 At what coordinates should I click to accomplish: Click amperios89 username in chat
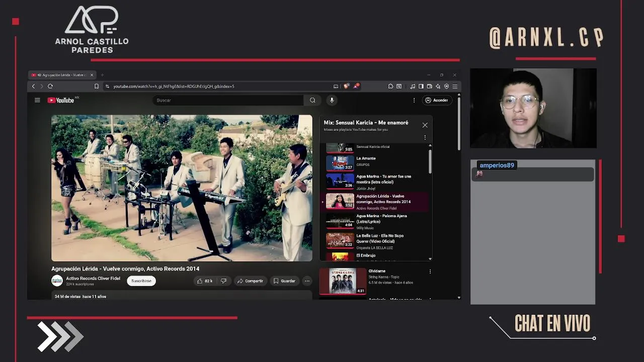click(497, 165)
